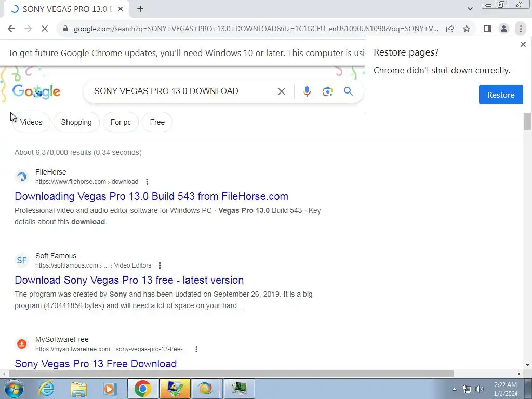Open more options for MySoftwareFree result

point(196,349)
